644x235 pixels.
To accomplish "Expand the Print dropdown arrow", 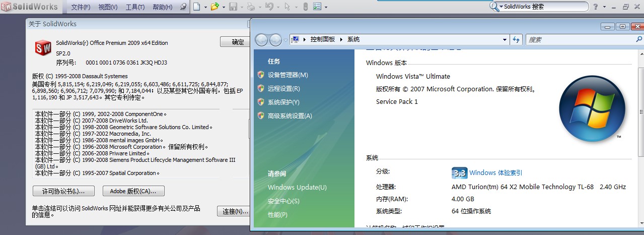I will coord(259,8).
